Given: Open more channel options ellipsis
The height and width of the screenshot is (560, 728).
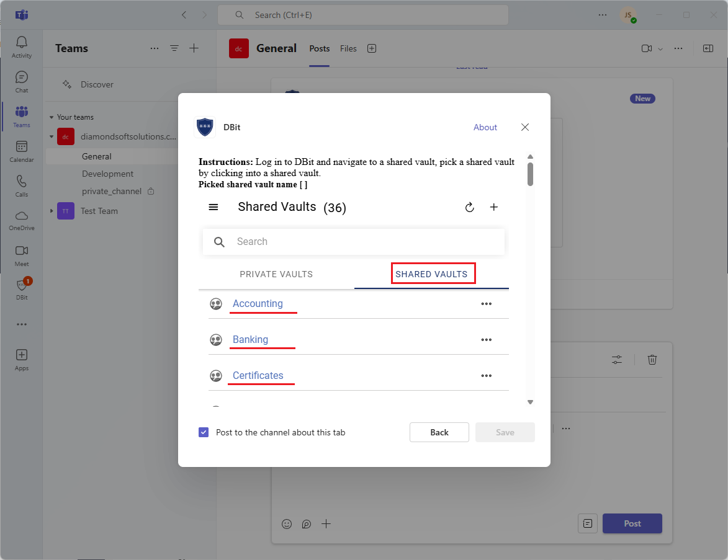Looking at the screenshot, I should point(678,49).
